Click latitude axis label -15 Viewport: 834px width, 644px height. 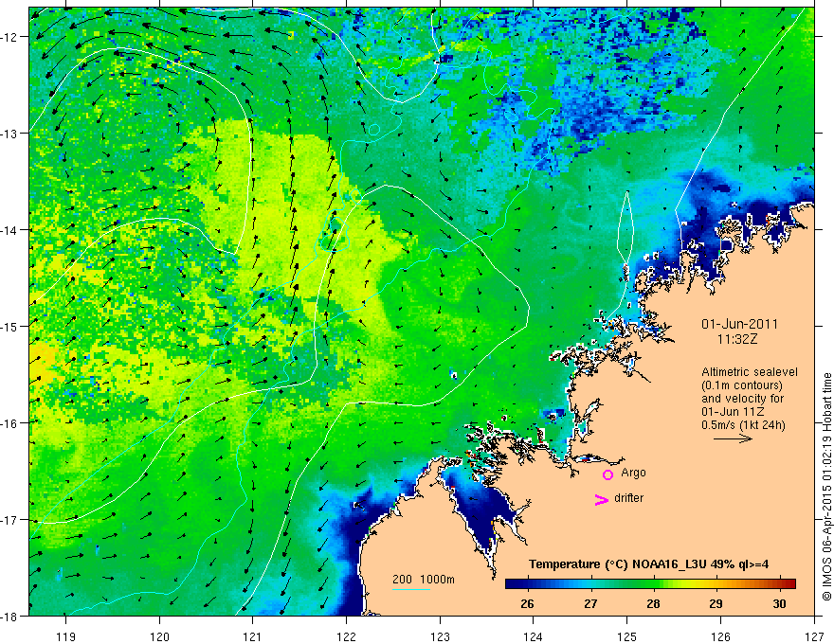[10, 326]
